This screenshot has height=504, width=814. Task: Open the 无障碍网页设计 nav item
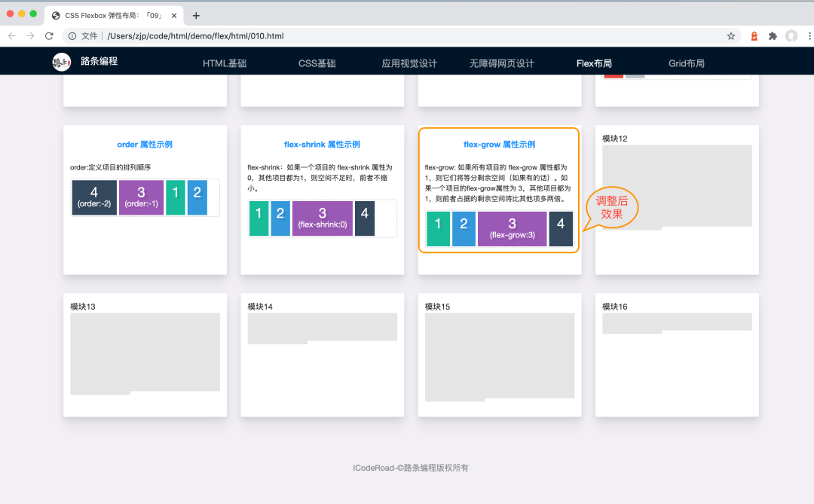click(x=501, y=63)
